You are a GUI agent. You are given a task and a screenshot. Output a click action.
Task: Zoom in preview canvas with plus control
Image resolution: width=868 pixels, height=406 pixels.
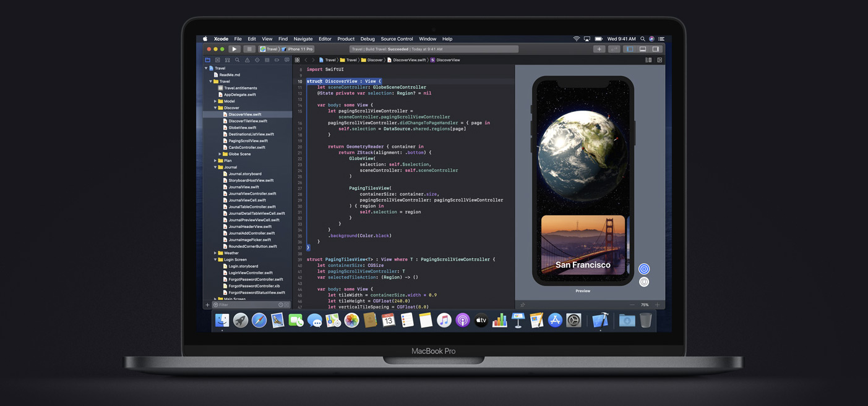pyautogui.click(x=657, y=305)
